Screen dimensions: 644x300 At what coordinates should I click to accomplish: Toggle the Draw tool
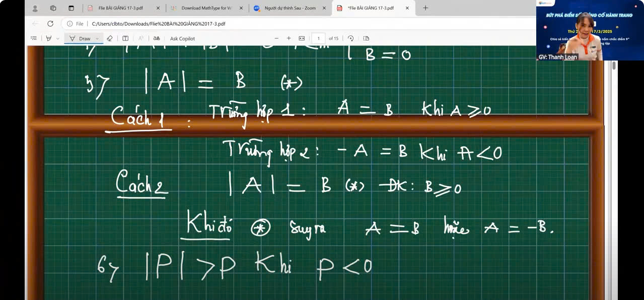point(80,38)
